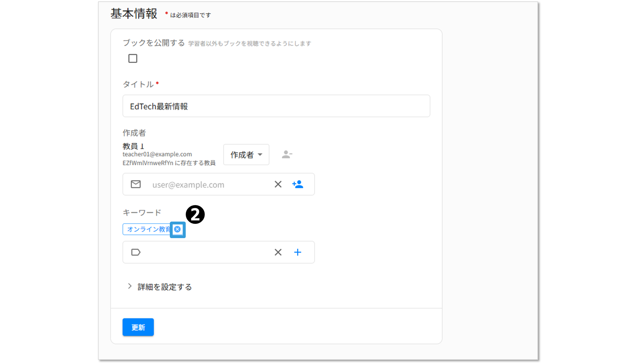Click the envelope icon in email field
Image resolution: width=636 pixels, height=364 pixels.
coord(136,184)
